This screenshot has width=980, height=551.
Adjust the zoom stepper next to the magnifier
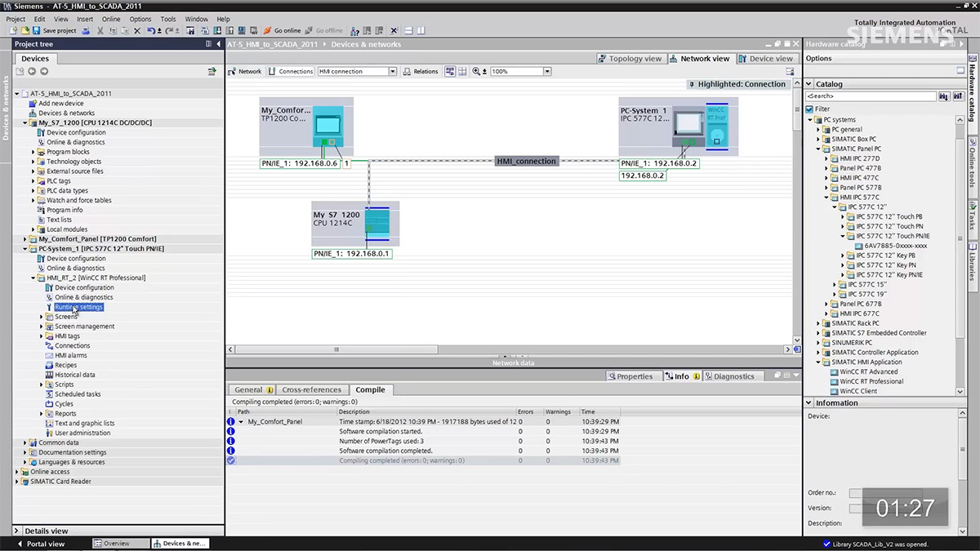485,71
